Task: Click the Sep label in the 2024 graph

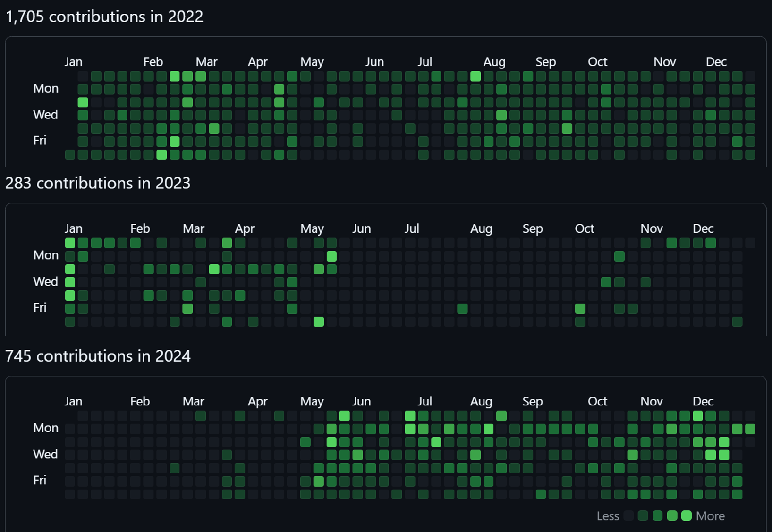Action: (x=533, y=401)
